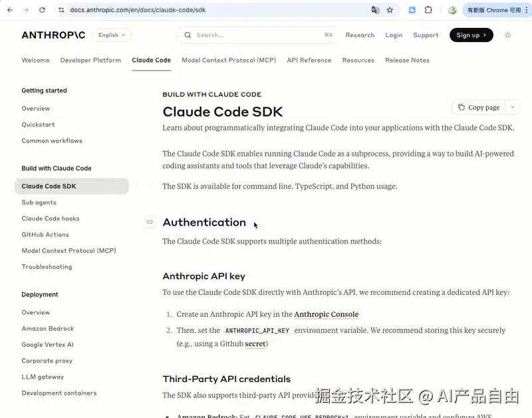Screen dimensions: 532x418
Task: Click the Search docs field
Action: pos(258,35)
